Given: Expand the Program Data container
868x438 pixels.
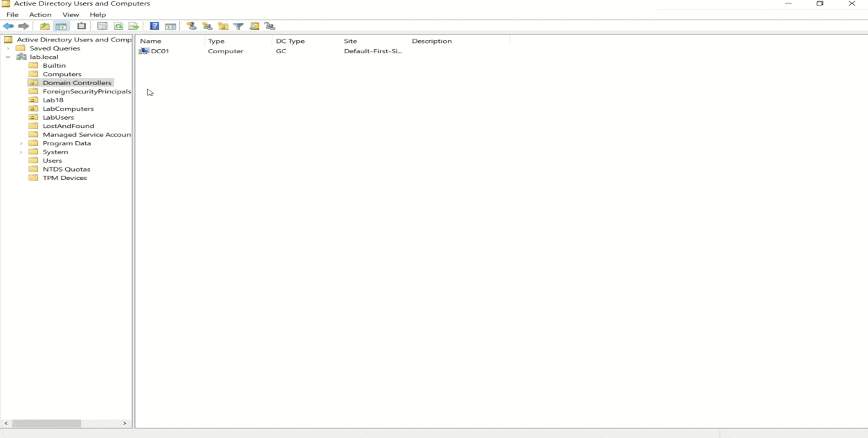Looking at the screenshot, I should pyautogui.click(x=21, y=143).
